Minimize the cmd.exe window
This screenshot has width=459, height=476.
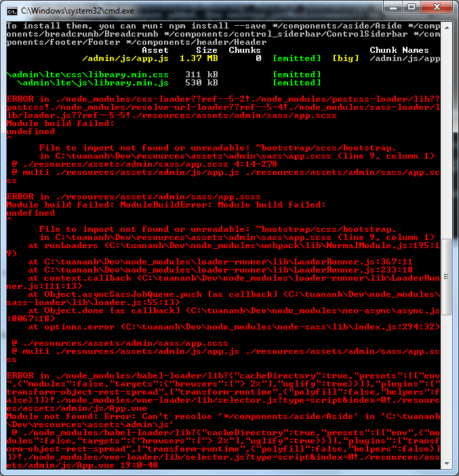[393, 7]
